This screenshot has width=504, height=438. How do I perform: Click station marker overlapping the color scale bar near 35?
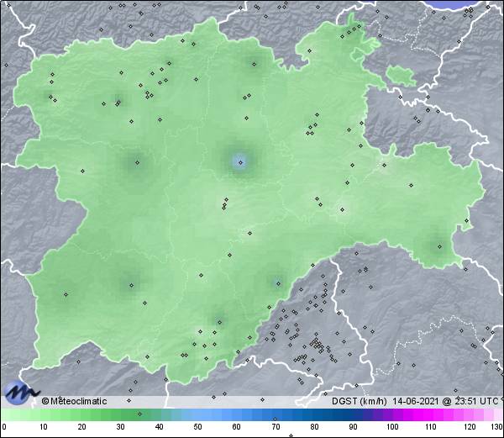point(139,414)
